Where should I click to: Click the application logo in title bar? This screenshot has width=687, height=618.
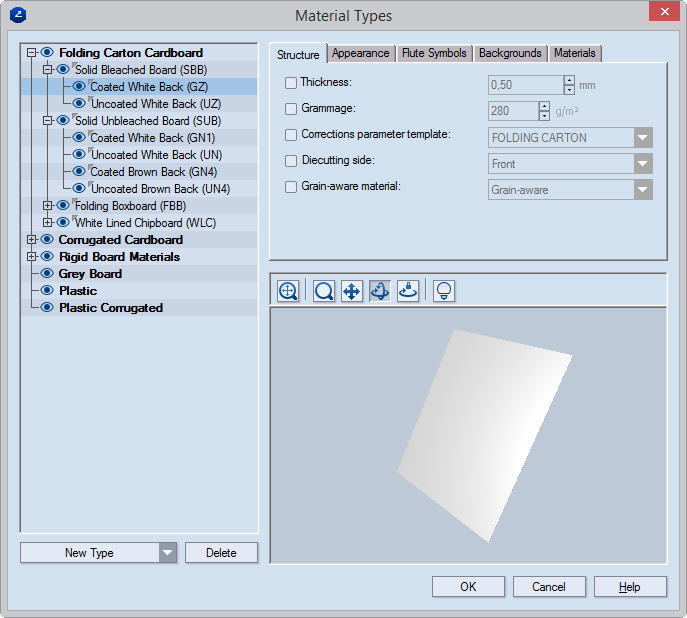coord(18,15)
